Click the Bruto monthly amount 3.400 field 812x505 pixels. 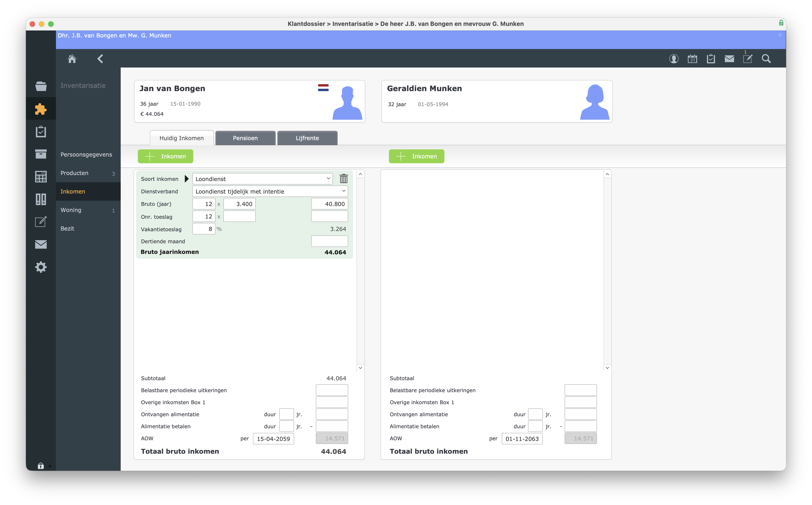pyautogui.click(x=239, y=204)
